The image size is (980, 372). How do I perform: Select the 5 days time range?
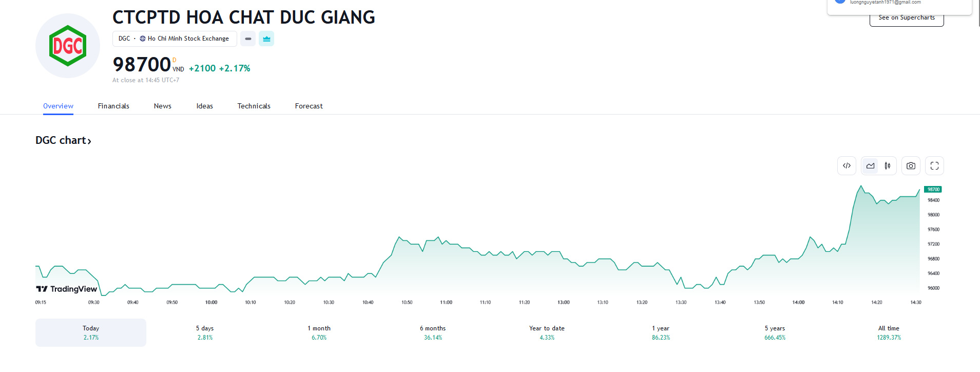(x=205, y=332)
